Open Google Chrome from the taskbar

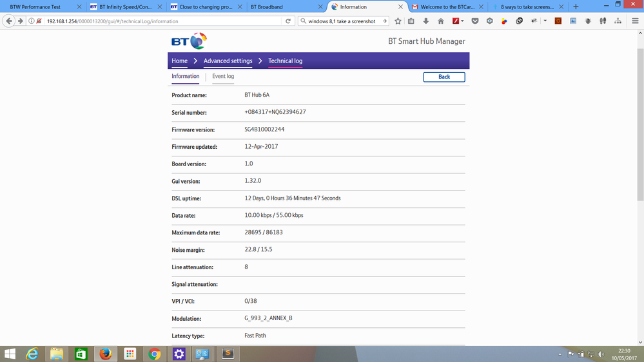[155, 354]
